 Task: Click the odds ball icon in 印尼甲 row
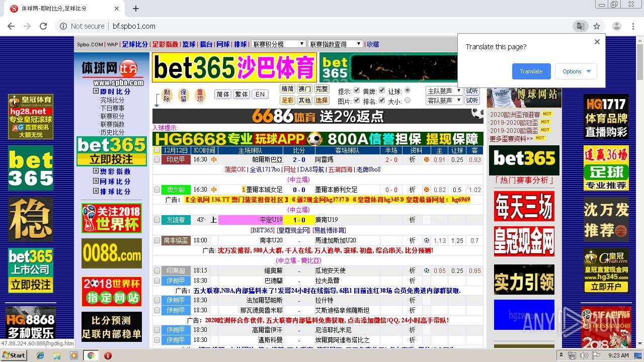[x=427, y=159]
